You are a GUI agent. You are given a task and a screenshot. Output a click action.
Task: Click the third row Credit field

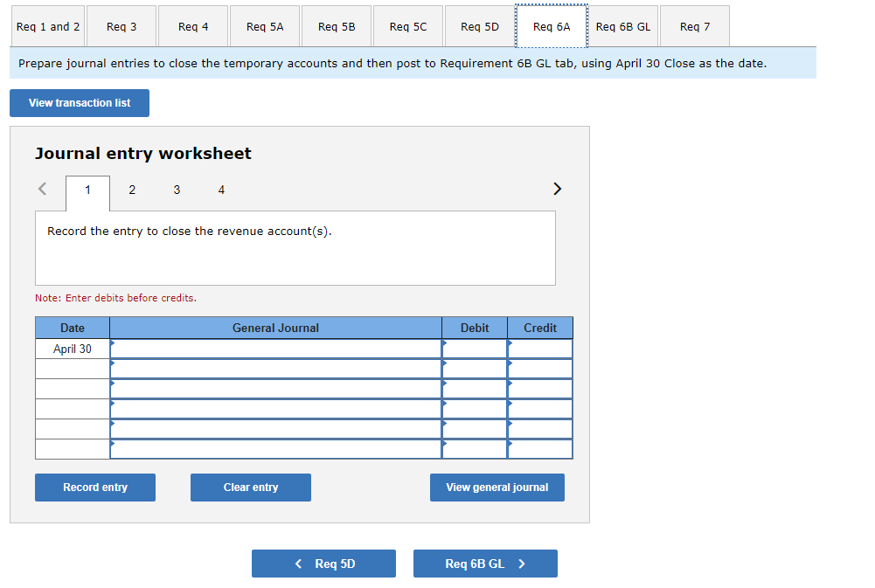click(540, 389)
